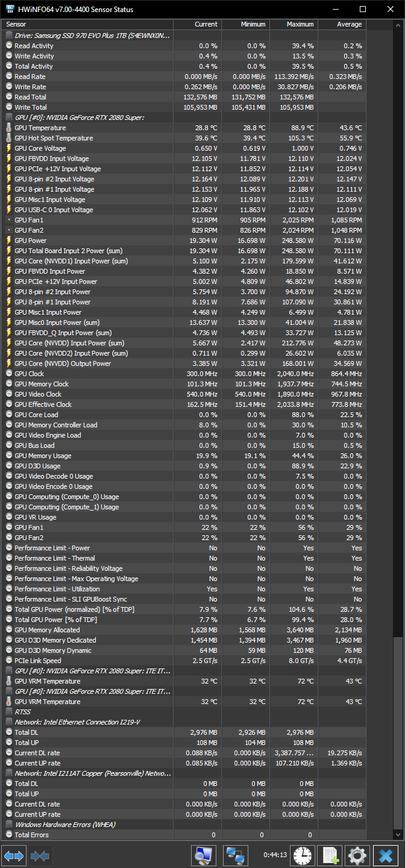
Task: Click the circle icon beside GPU Clock
Action: pos(8,374)
